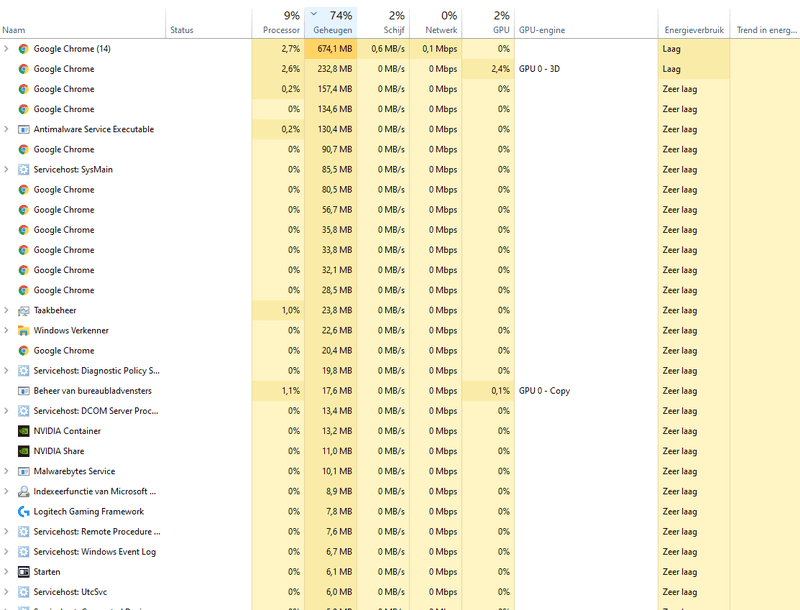Click the 674,1 MB memory cell
Viewport: 800px width, 610px height.
[331, 49]
